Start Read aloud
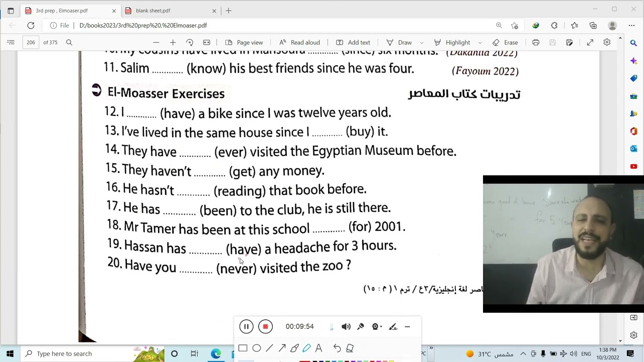 point(299,43)
